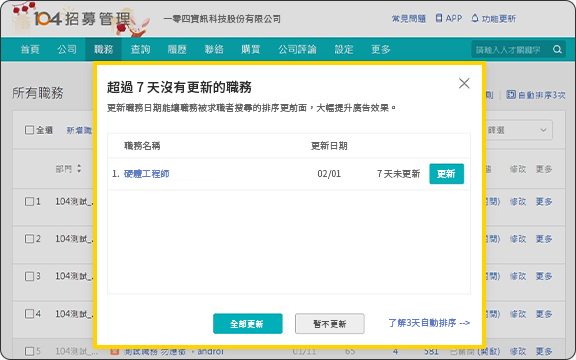Click the 暫不更新 button
The width and height of the screenshot is (576, 360).
(x=330, y=324)
